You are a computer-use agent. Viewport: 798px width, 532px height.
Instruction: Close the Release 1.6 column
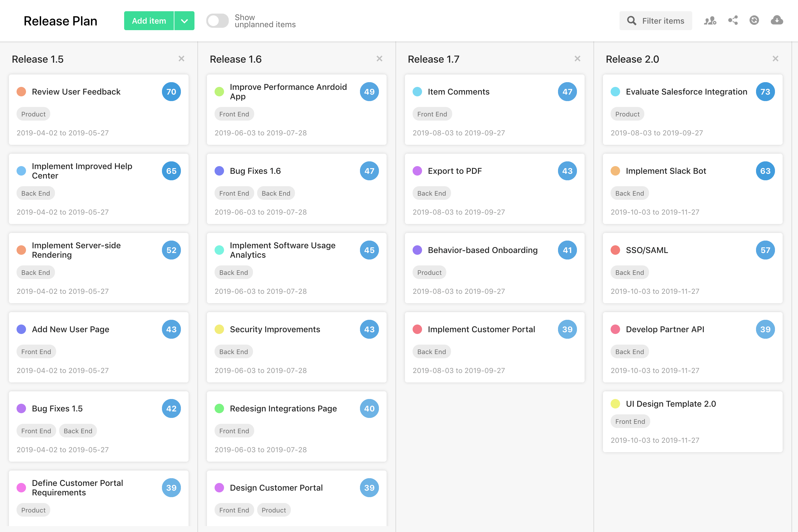click(x=380, y=58)
